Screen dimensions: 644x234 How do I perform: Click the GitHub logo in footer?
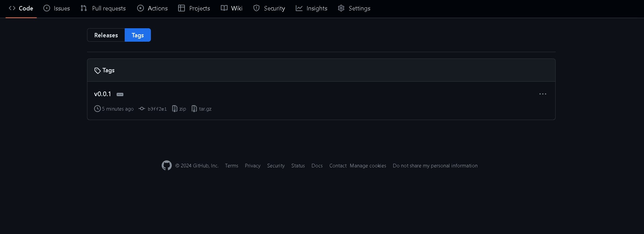coord(167,165)
